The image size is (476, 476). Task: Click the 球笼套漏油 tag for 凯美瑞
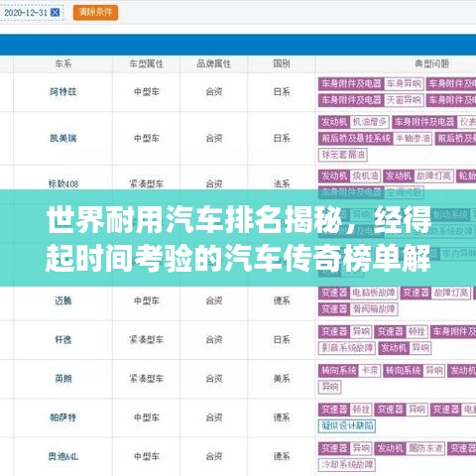[x=343, y=155]
